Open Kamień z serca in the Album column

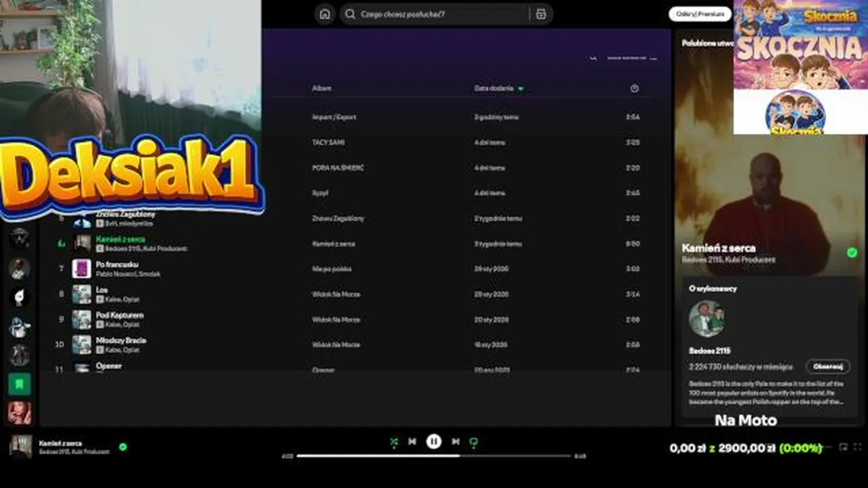tap(334, 243)
